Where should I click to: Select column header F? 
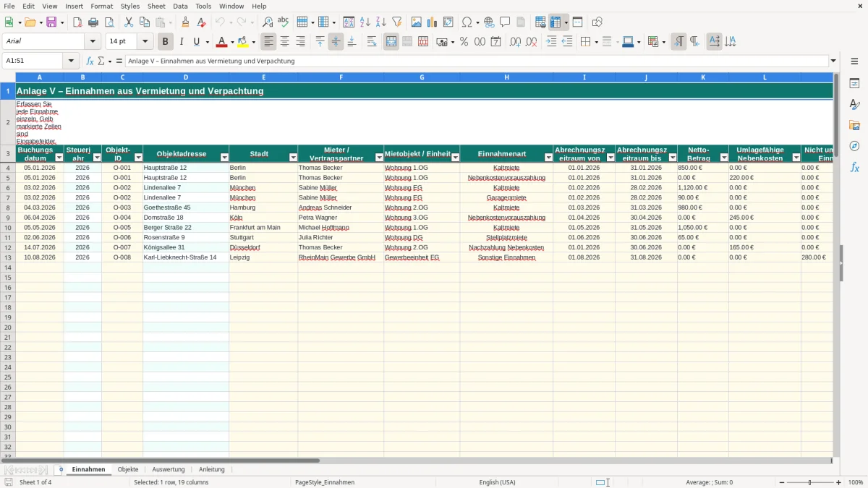click(x=341, y=77)
